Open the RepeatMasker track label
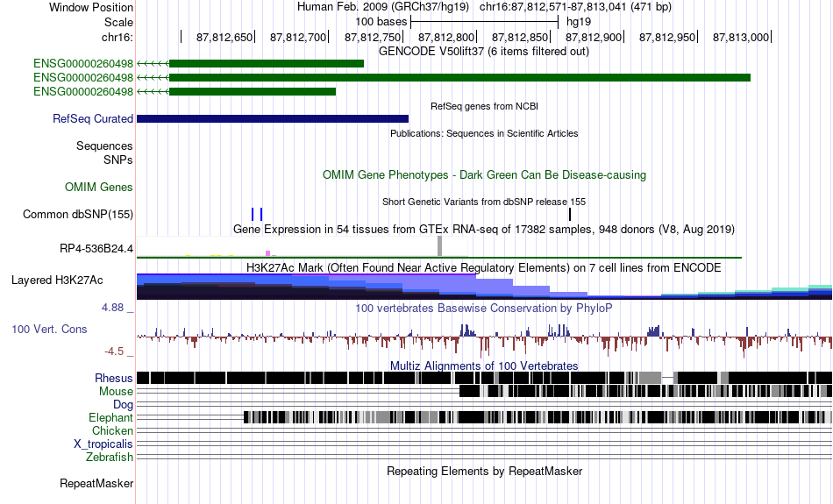The image size is (833, 504). (x=96, y=483)
